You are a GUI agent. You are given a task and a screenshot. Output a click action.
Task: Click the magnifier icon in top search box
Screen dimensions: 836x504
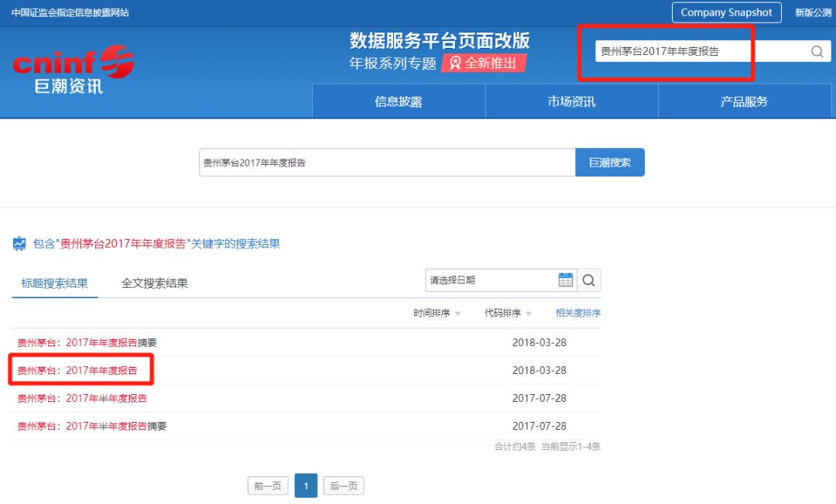pyautogui.click(x=817, y=52)
